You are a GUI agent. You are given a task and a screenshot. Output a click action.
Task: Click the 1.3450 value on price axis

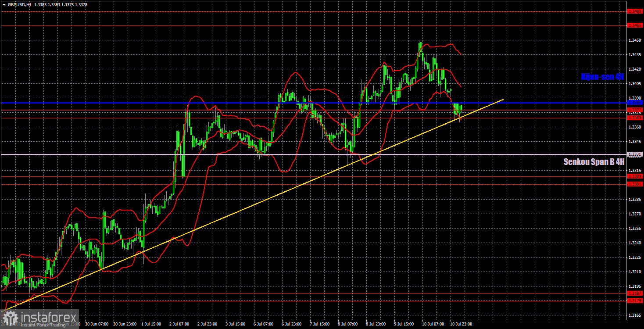click(x=634, y=40)
